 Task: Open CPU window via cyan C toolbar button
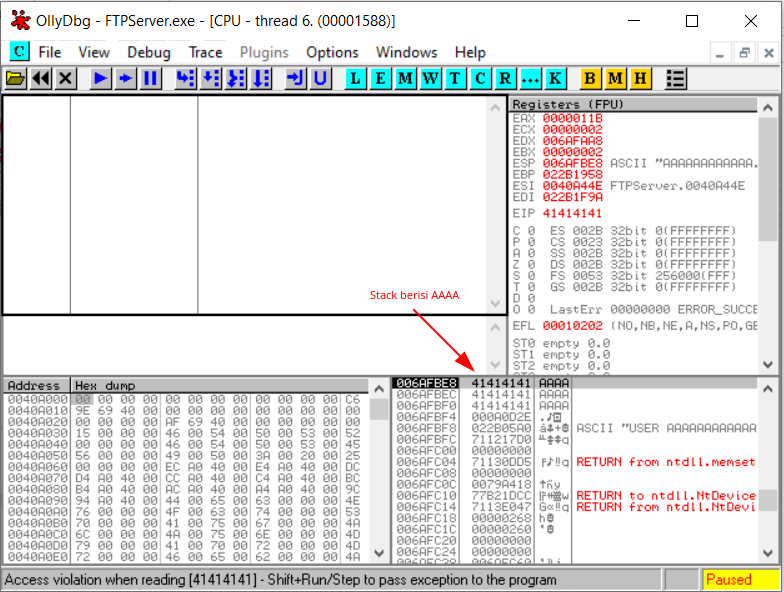[x=480, y=78]
